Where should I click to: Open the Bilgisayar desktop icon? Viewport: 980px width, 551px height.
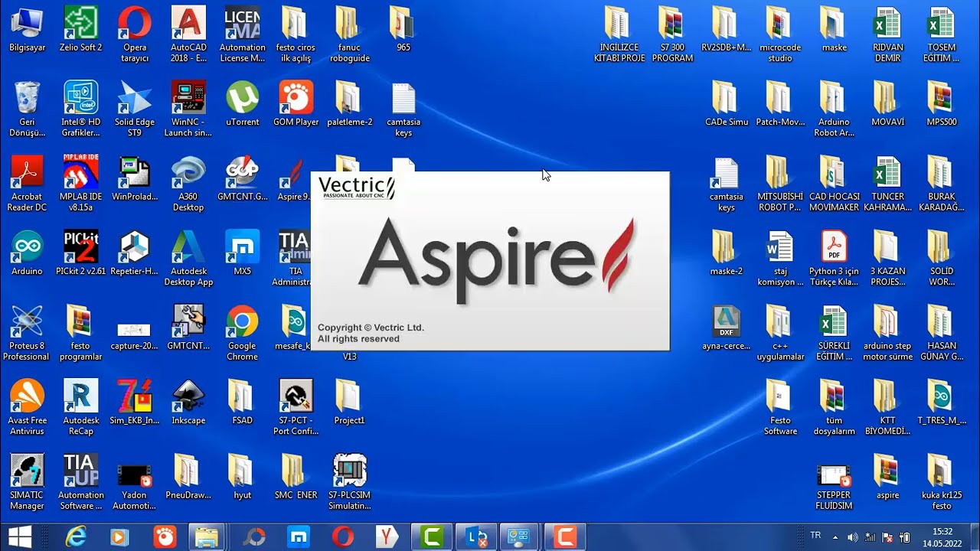27,31
